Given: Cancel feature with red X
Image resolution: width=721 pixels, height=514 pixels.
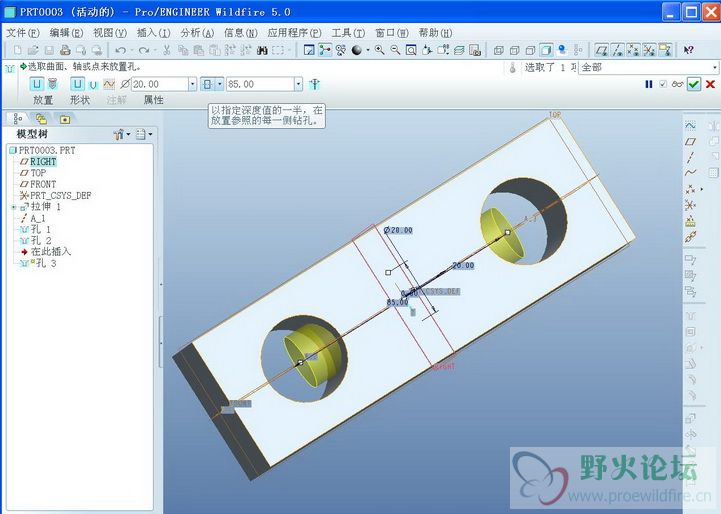Looking at the screenshot, I should (710, 84).
